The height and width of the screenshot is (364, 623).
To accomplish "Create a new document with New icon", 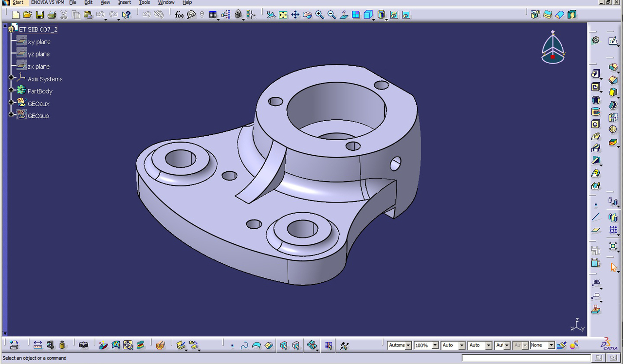I will 16,15.
